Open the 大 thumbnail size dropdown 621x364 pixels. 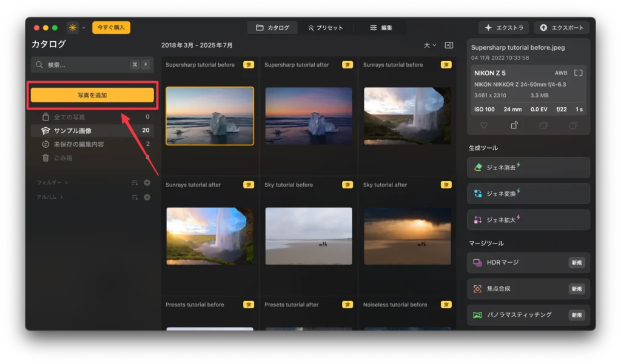coord(429,45)
